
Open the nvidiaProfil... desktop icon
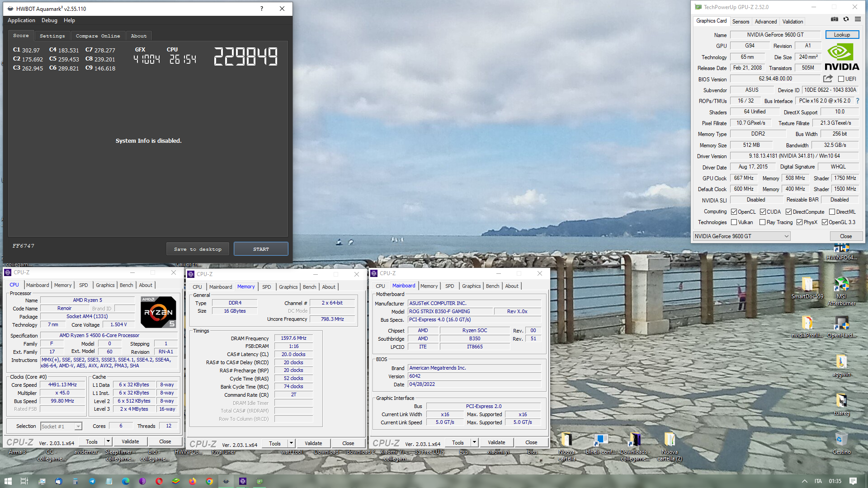(x=807, y=327)
